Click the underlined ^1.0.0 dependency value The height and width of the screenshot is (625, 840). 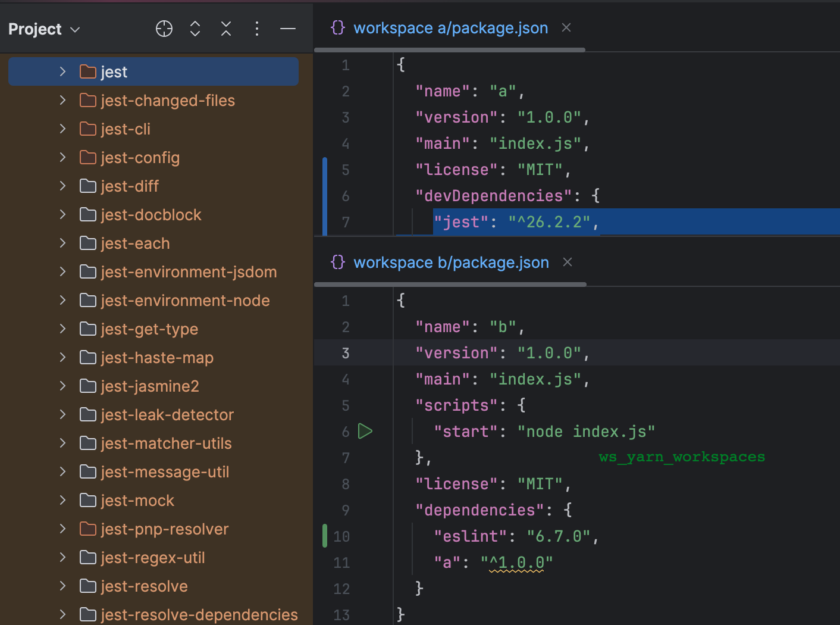pos(517,561)
